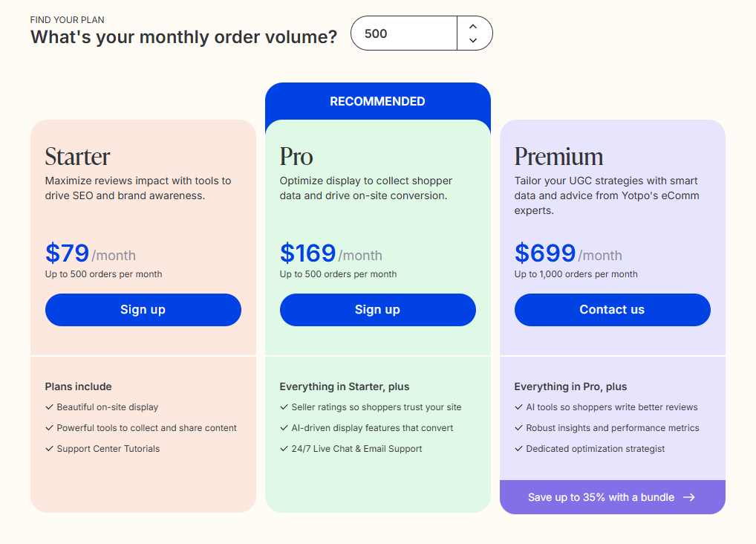This screenshot has width=756, height=544.
Task: Click the down arrow to decrease order volume
Action: point(472,39)
